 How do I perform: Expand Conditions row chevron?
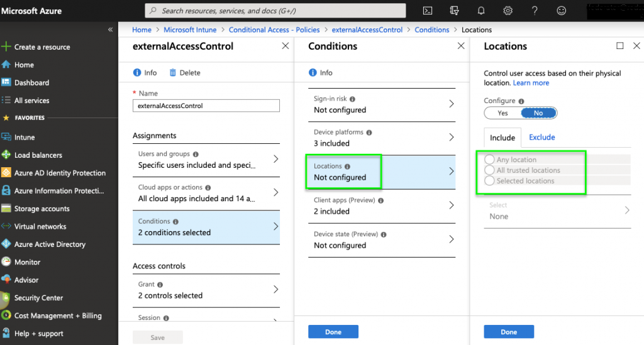tap(275, 226)
